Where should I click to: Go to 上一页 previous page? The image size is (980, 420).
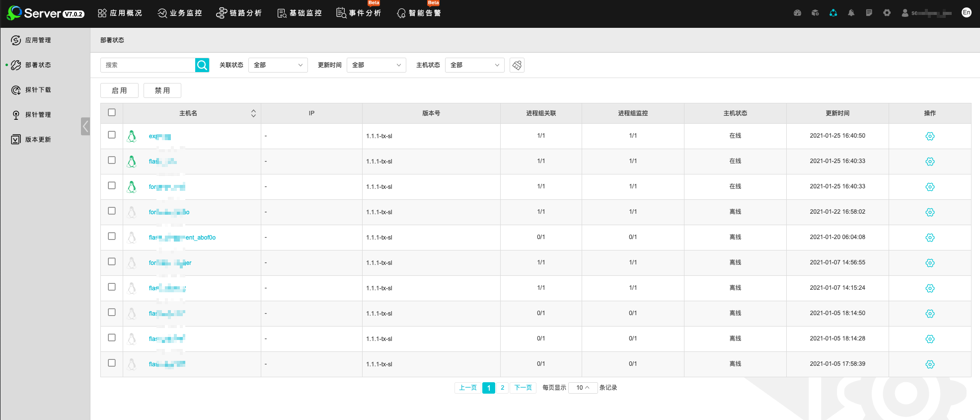click(467, 388)
